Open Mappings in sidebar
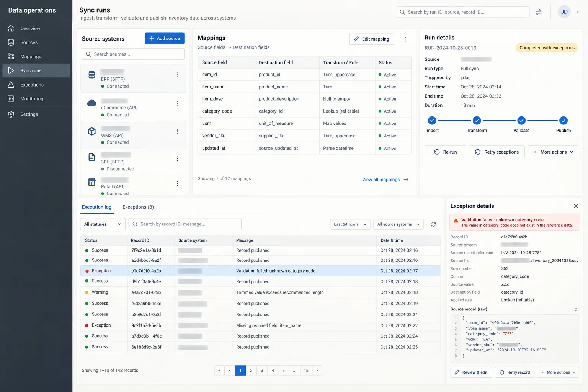Screen dimensions: 588x392 pos(36,57)
